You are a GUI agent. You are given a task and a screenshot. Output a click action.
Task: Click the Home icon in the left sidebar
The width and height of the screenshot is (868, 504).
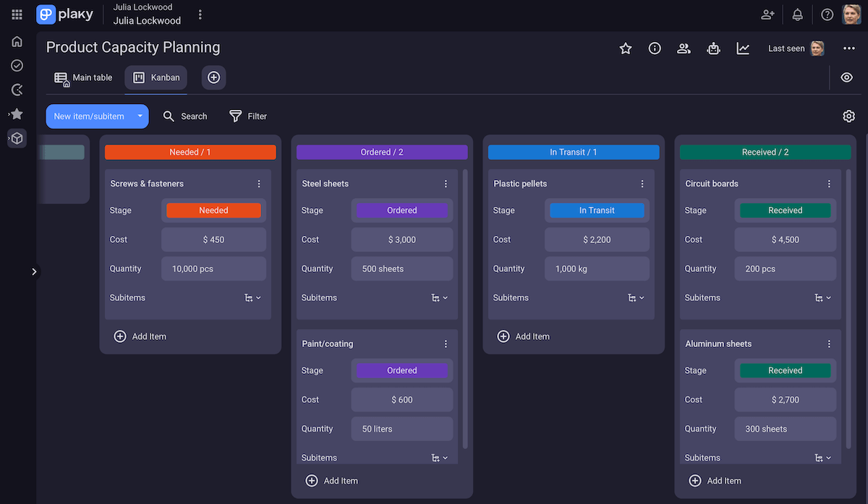click(16, 41)
